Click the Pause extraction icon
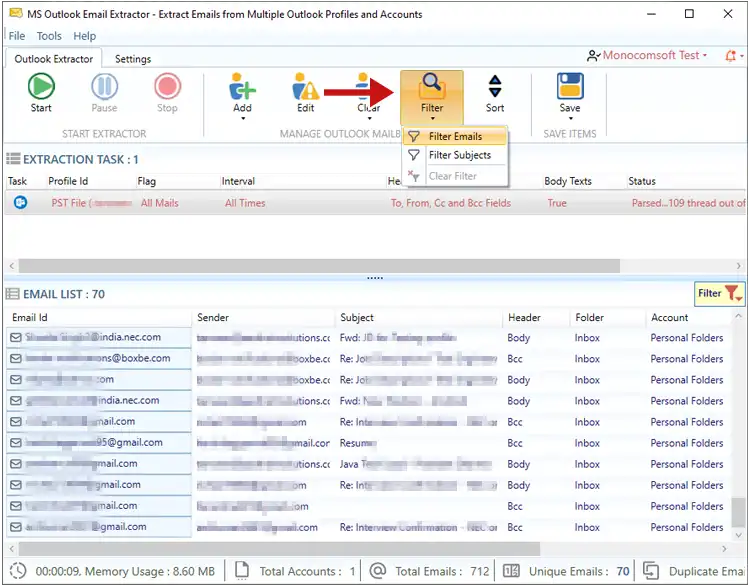 (x=104, y=86)
